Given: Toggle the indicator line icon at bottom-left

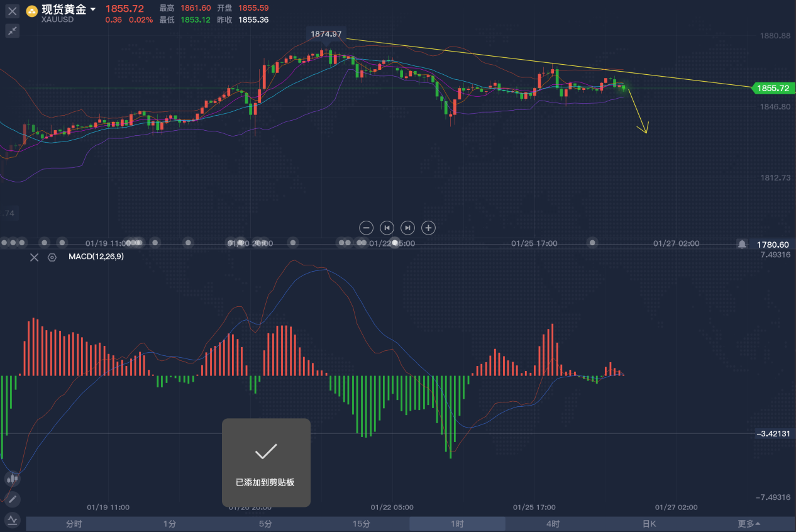Looking at the screenshot, I should (13, 520).
